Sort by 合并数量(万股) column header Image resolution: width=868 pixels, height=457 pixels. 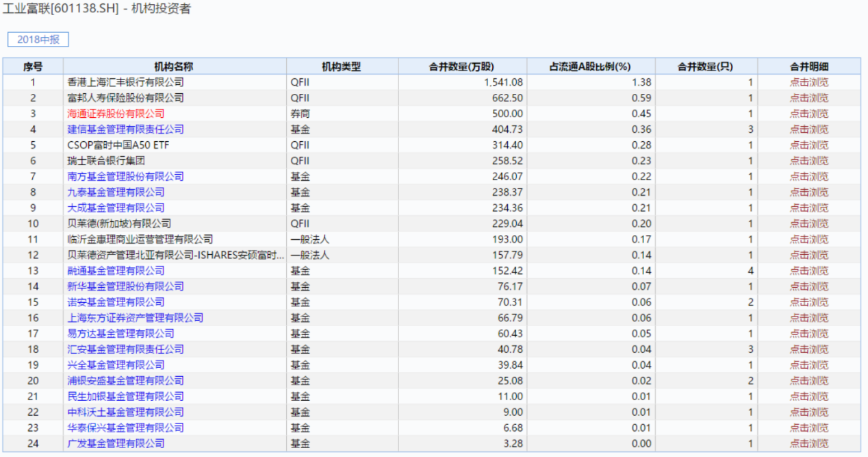[x=461, y=66]
